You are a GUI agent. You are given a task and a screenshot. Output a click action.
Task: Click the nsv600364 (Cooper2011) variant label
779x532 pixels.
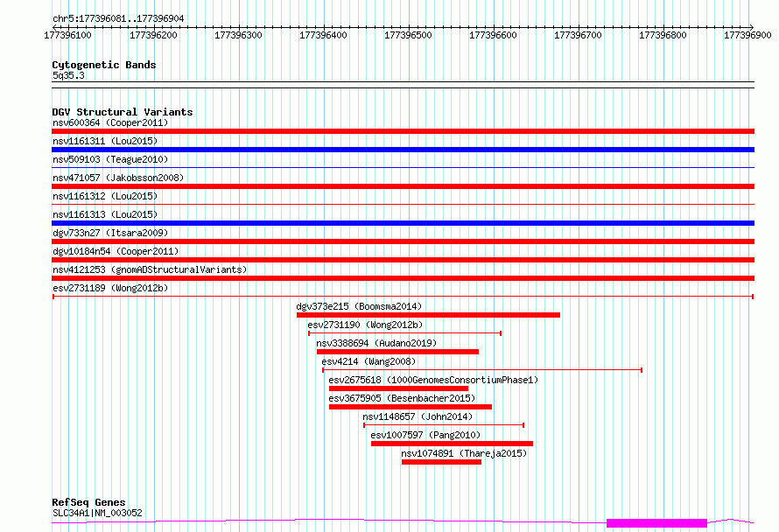point(110,122)
